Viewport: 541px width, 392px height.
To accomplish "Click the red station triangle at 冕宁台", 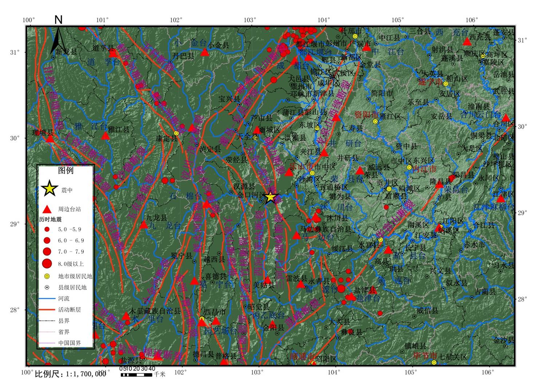I will [194, 281].
